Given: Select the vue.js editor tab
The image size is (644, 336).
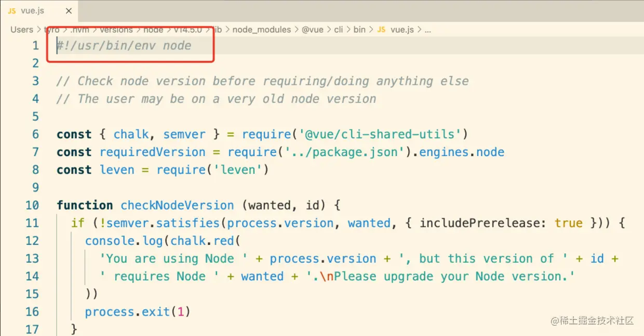Looking at the screenshot, I should (x=38, y=11).
